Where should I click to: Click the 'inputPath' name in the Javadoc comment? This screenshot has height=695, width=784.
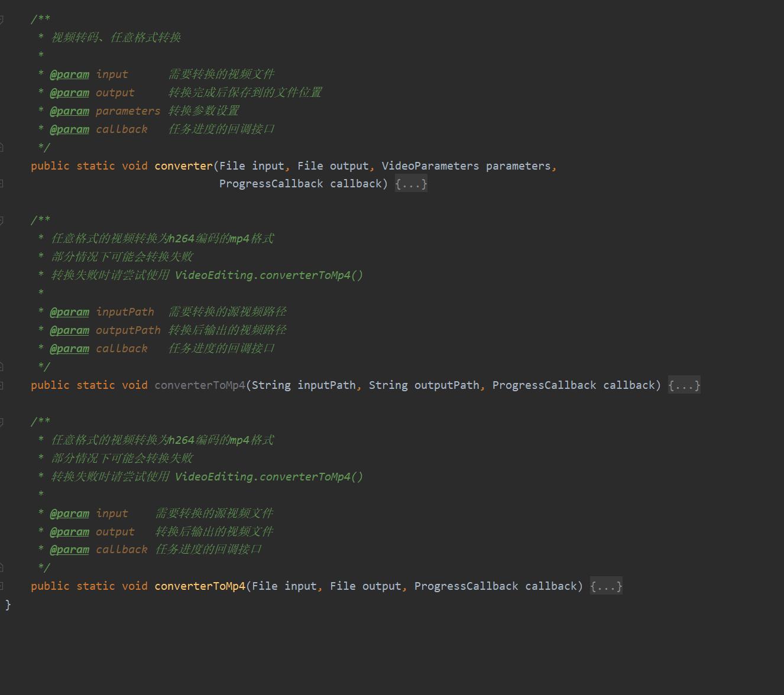(125, 311)
